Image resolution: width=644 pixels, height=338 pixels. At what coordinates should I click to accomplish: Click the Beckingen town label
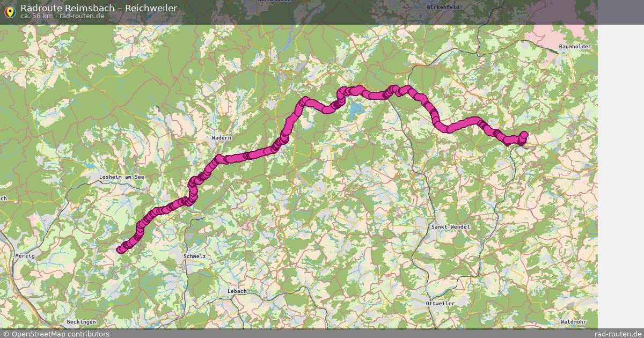pos(82,322)
